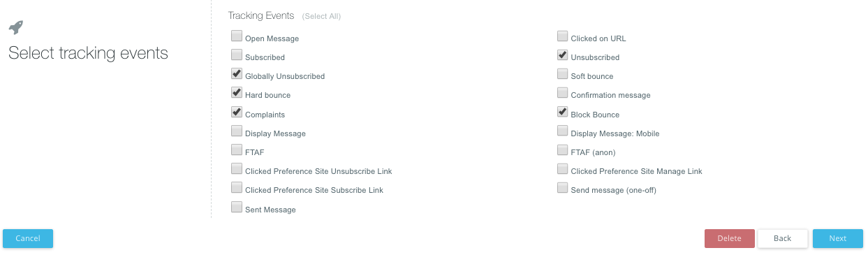Screen dimensions: 868x255
Task: Click the Next button
Action: tap(838, 238)
